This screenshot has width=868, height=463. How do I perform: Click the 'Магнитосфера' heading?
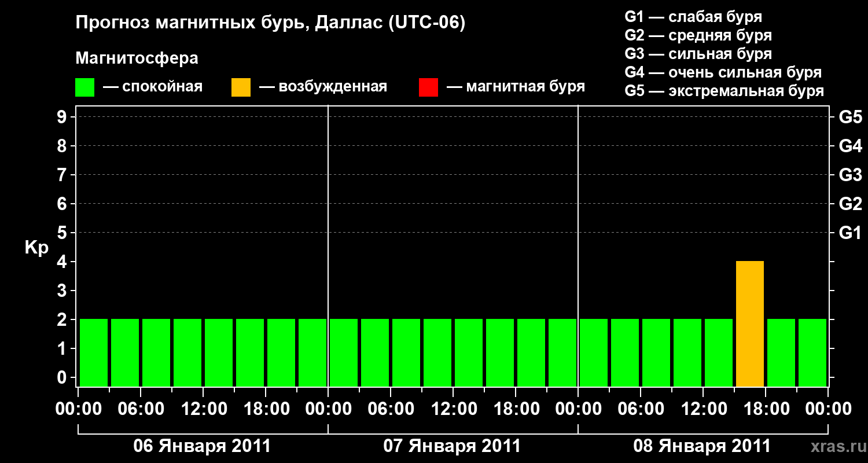point(137,58)
